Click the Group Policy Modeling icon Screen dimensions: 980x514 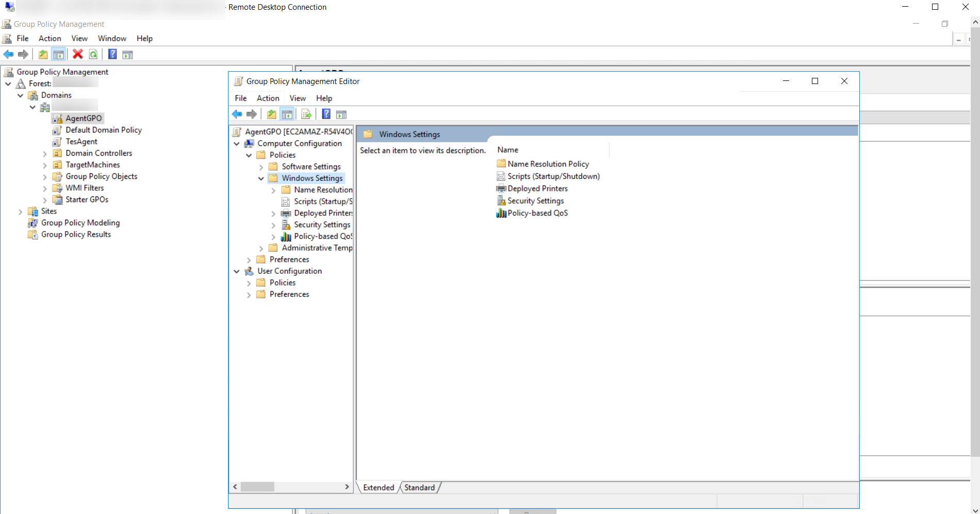[33, 223]
